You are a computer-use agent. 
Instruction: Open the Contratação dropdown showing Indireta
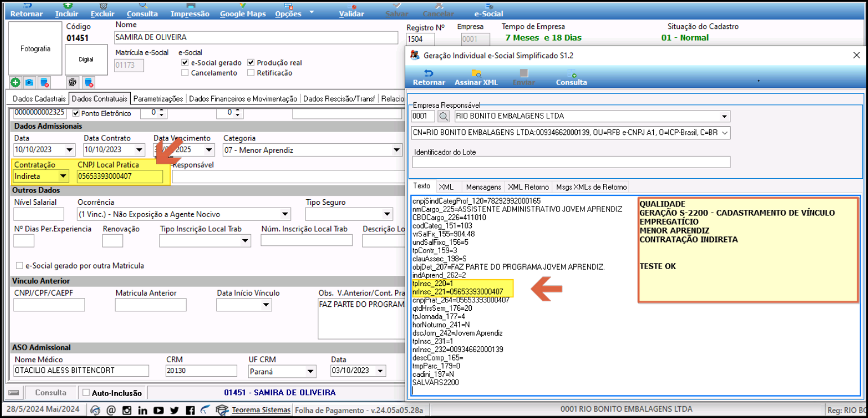pyautogui.click(x=63, y=177)
